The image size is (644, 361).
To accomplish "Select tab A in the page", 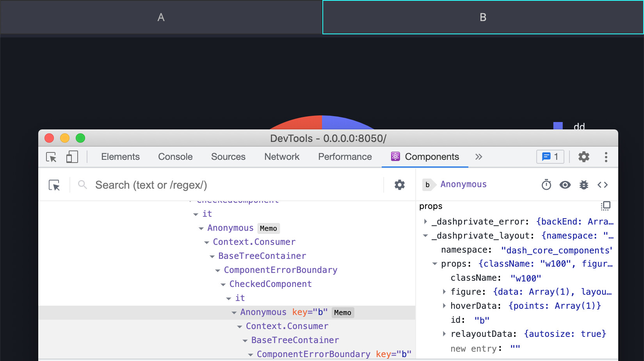I will pos(161,17).
